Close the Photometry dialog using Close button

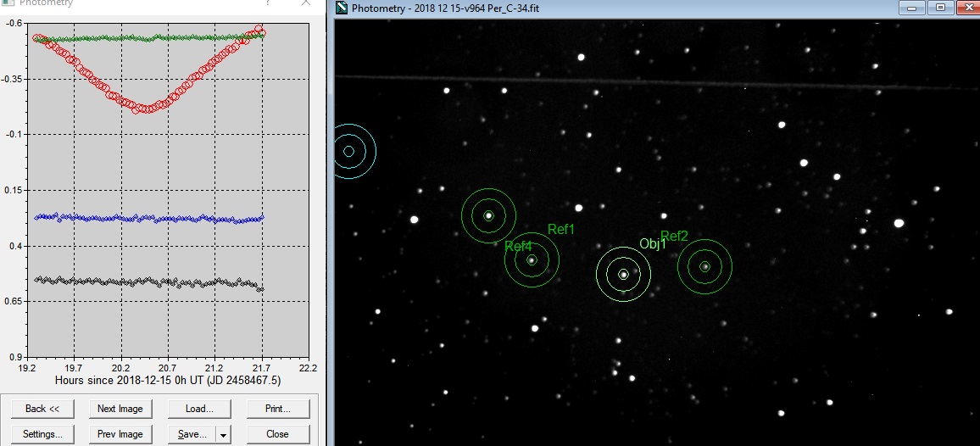[x=277, y=434]
